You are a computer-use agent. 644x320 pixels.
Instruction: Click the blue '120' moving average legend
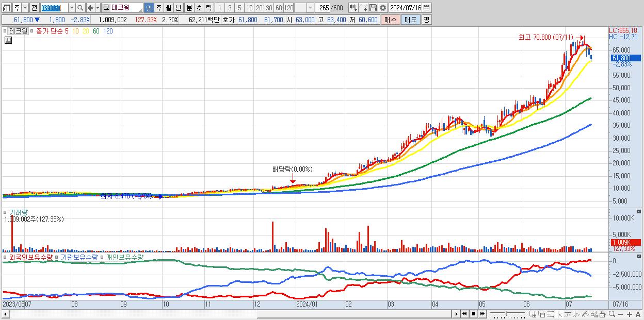click(108, 31)
